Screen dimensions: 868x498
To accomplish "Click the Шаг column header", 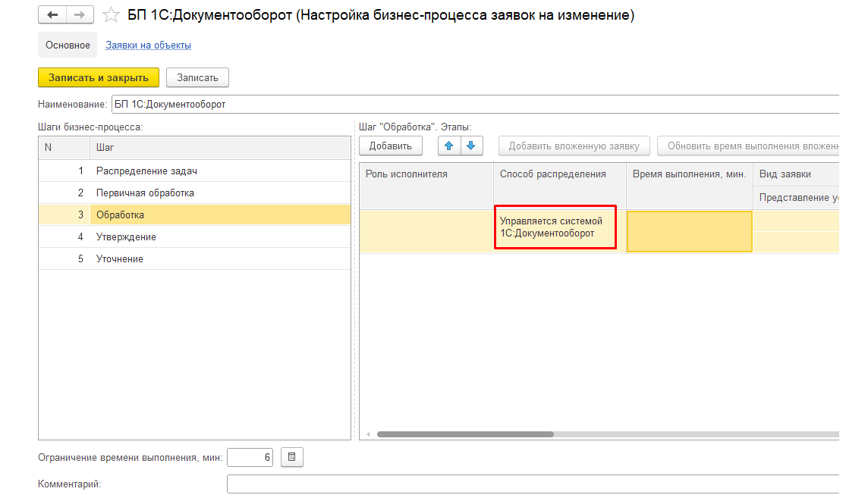I will pos(220,148).
